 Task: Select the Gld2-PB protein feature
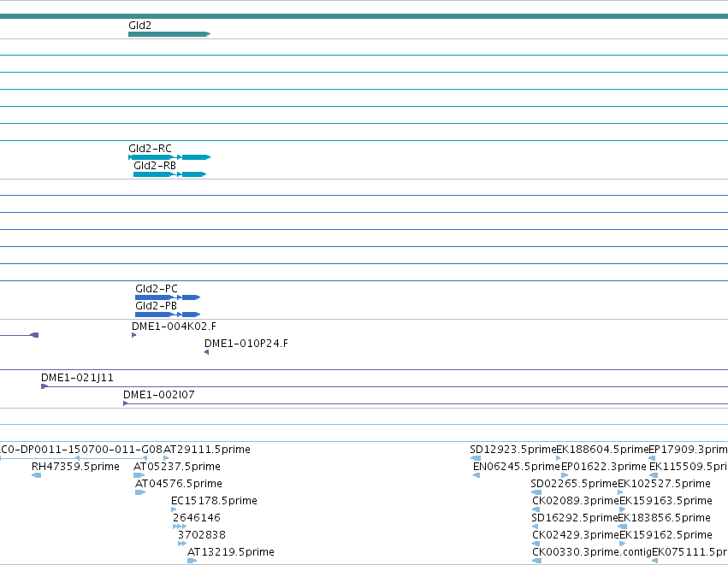coord(168,315)
